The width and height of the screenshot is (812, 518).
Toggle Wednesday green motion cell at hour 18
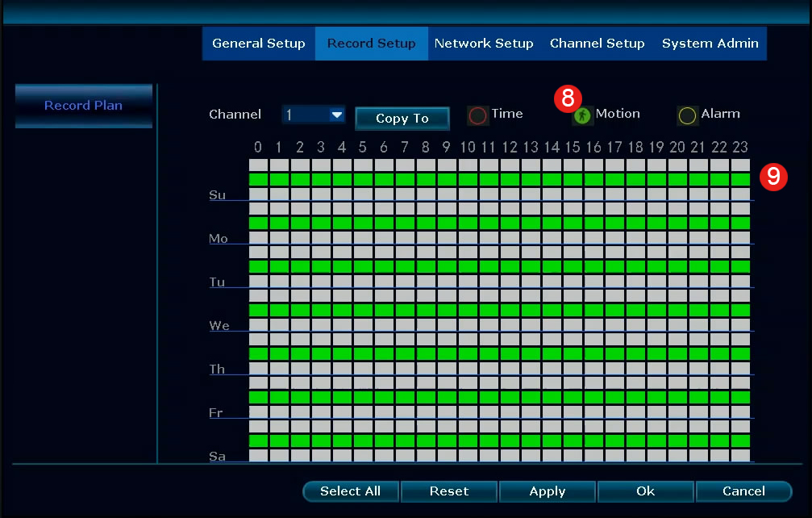click(x=635, y=311)
